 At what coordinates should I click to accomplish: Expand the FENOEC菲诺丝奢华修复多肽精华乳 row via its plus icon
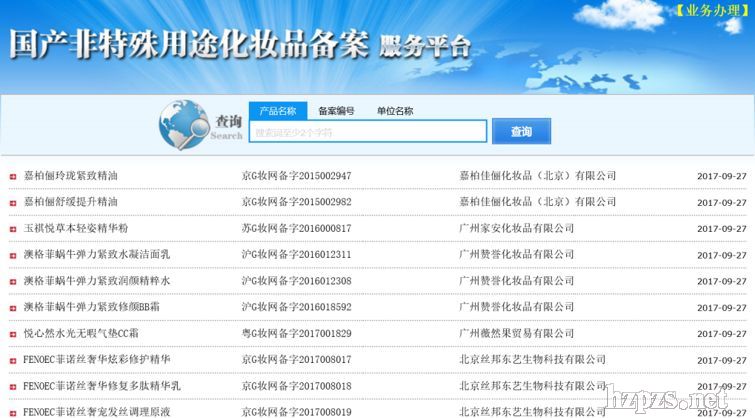coord(12,386)
